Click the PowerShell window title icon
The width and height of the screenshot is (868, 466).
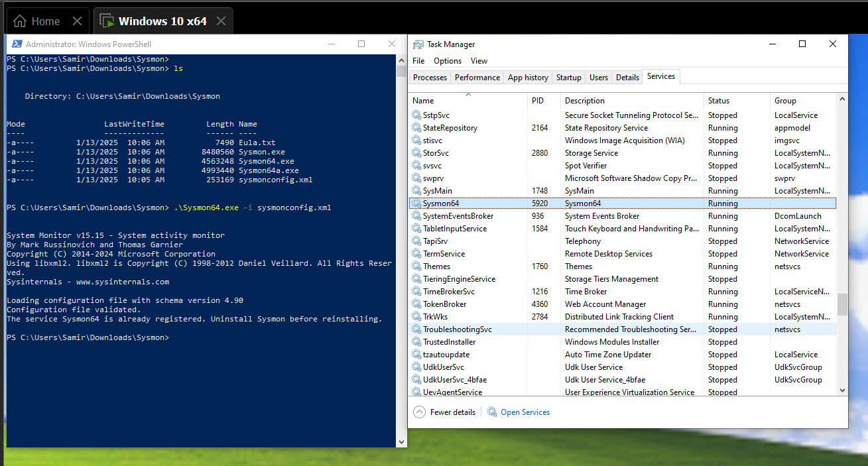click(x=16, y=44)
